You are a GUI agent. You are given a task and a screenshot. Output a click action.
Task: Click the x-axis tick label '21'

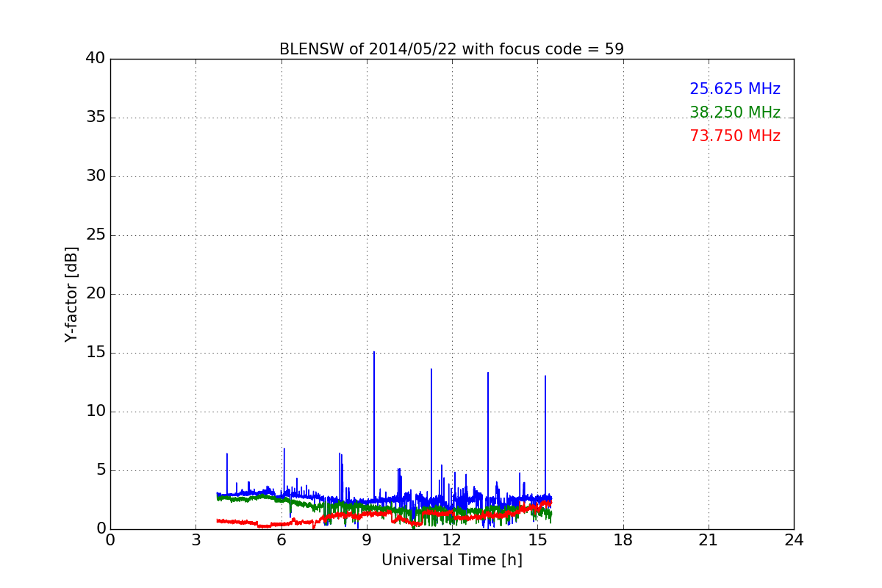(x=709, y=539)
